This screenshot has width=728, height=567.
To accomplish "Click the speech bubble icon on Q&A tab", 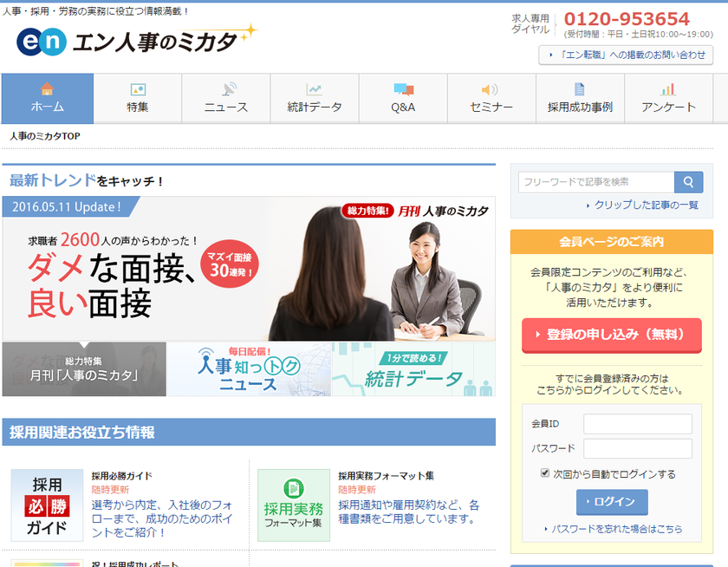I will pyautogui.click(x=402, y=89).
